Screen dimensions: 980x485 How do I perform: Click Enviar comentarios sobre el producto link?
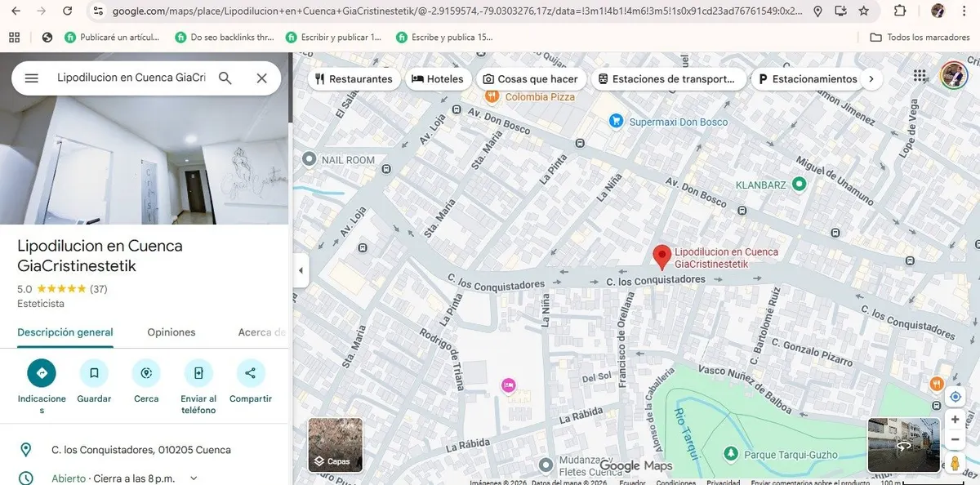[x=811, y=482]
